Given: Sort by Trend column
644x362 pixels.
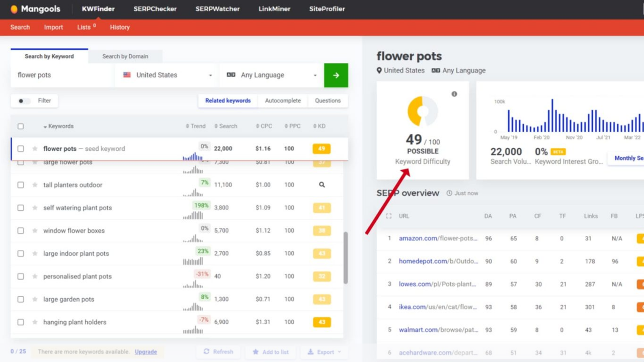Looking at the screenshot, I should point(196,126).
